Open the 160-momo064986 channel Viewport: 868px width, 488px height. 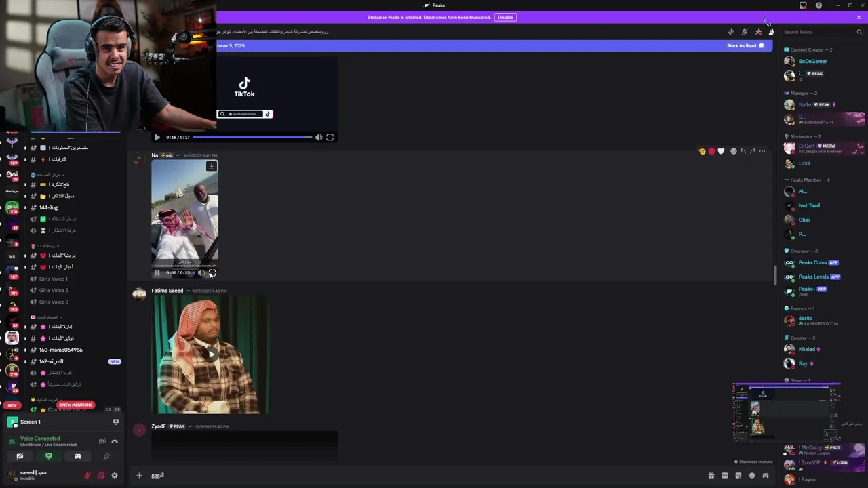(60, 350)
